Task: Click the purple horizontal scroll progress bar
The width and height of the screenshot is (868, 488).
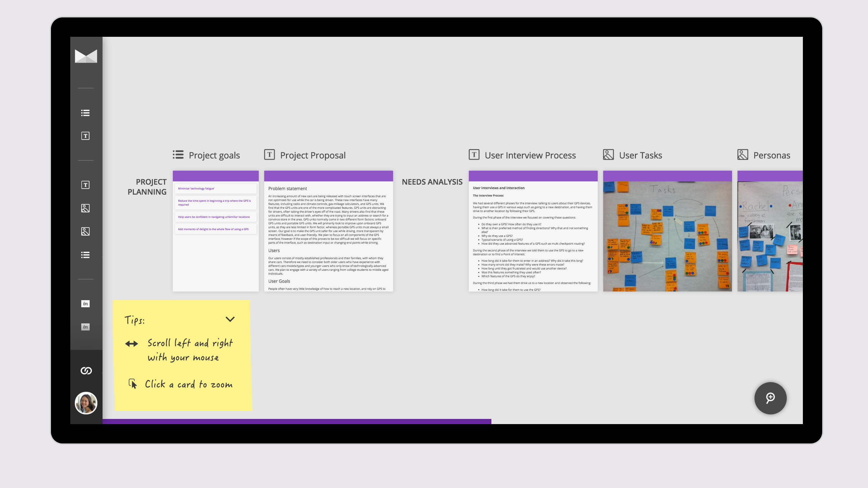Action: point(297,421)
